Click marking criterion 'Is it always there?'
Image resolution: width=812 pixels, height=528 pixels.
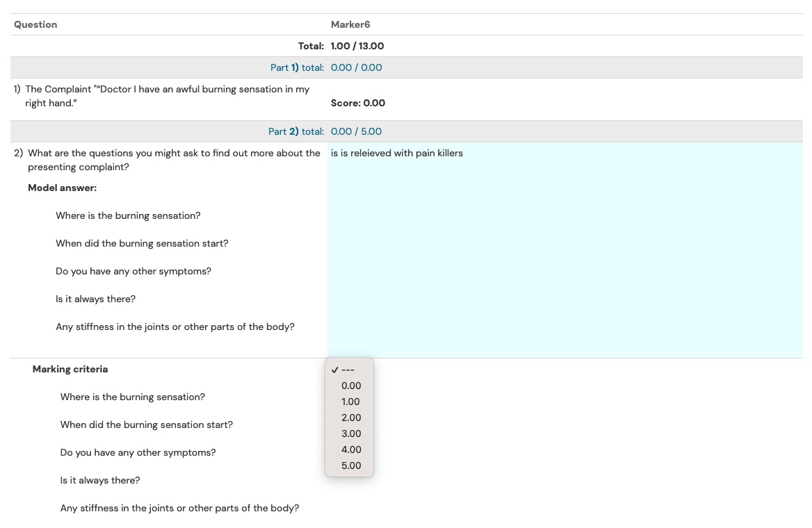click(100, 480)
